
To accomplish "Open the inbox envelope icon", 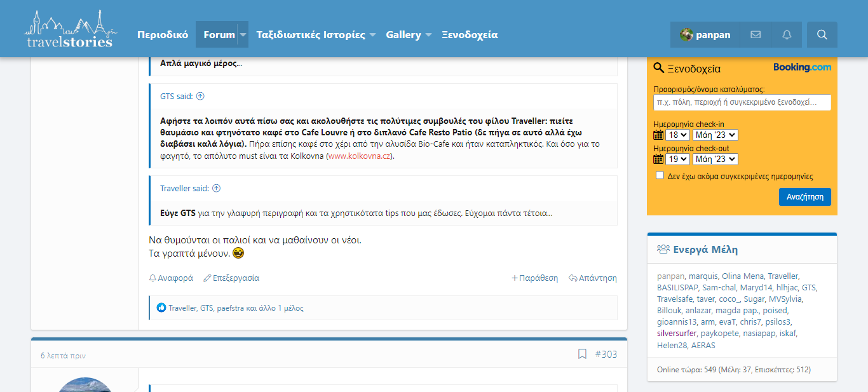I will (x=756, y=35).
